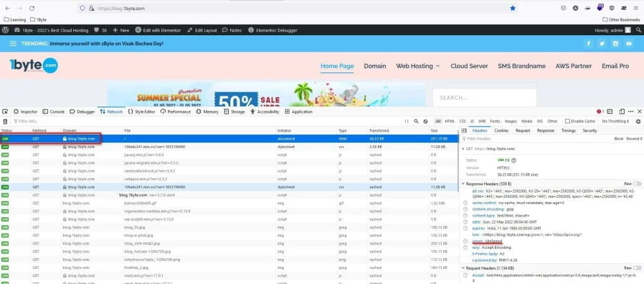
Task: Open request blocking icon
Action: click(426, 122)
